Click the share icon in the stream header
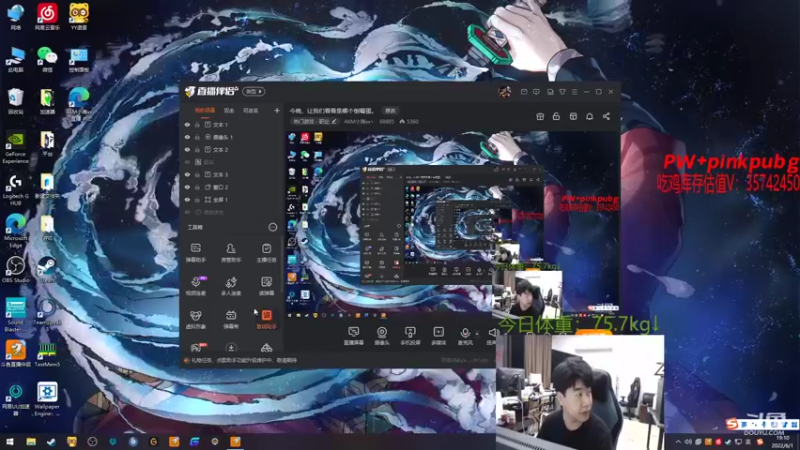This screenshot has height=450, width=800. tap(606, 116)
